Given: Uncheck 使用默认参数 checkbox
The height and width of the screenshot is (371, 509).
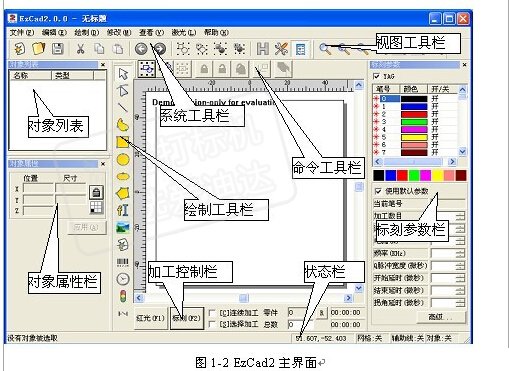Looking at the screenshot, I should 378,191.
